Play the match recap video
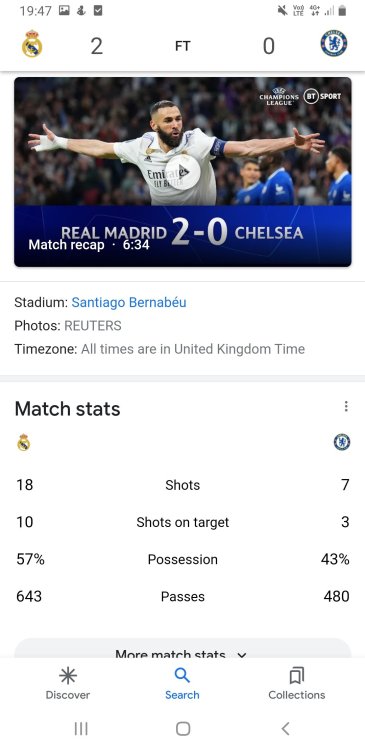Screen dimensions: 365x750 (183, 172)
